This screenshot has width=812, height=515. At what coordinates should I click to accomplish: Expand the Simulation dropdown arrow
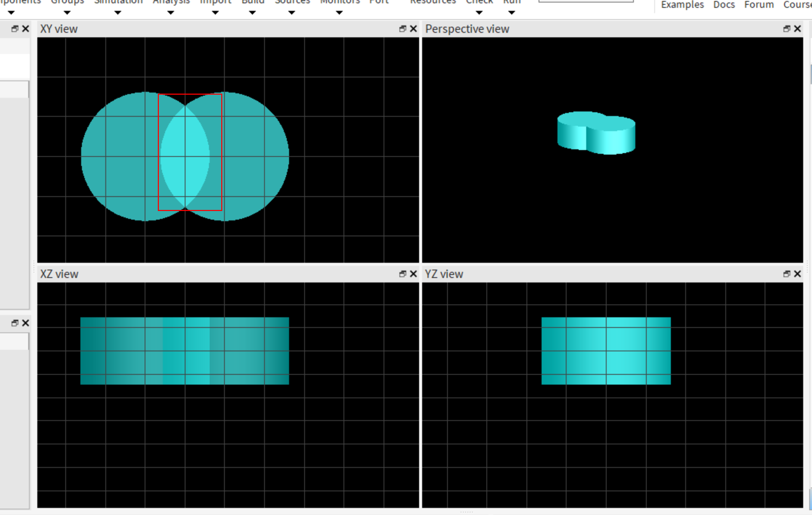(118, 13)
